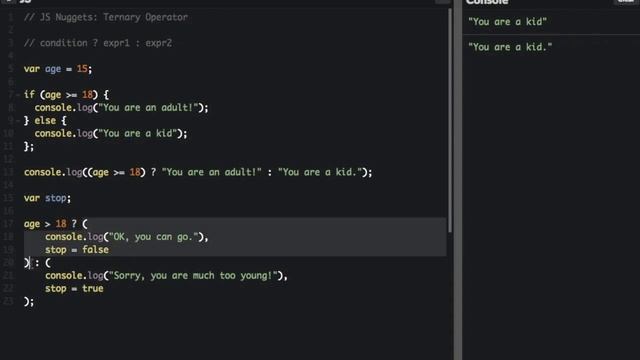Collapse the if block fold marker on line 7
The width and height of the screenshot is (640, 360).
pyautogui.click(x=18, y=95)
